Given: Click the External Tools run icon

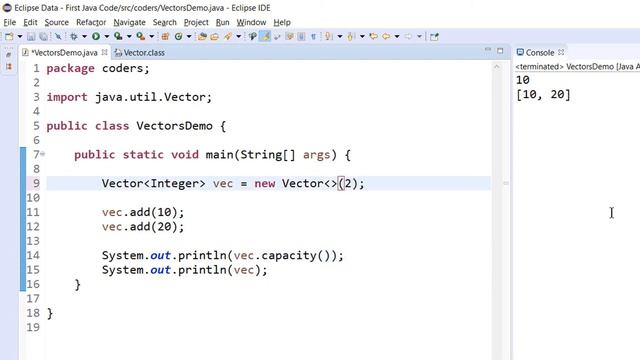Looking at the screenshot, I should tap(141, 37).
